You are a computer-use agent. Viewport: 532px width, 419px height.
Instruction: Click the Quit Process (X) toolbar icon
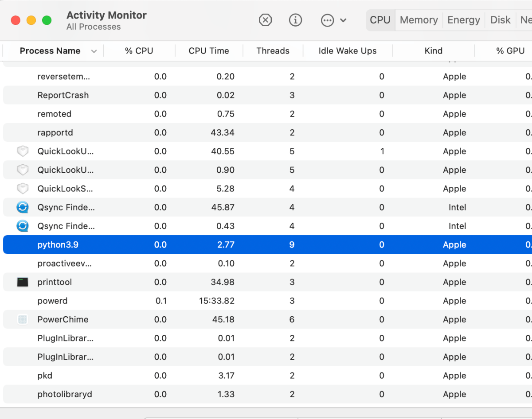pyautogui.click(x=265, y=20)
